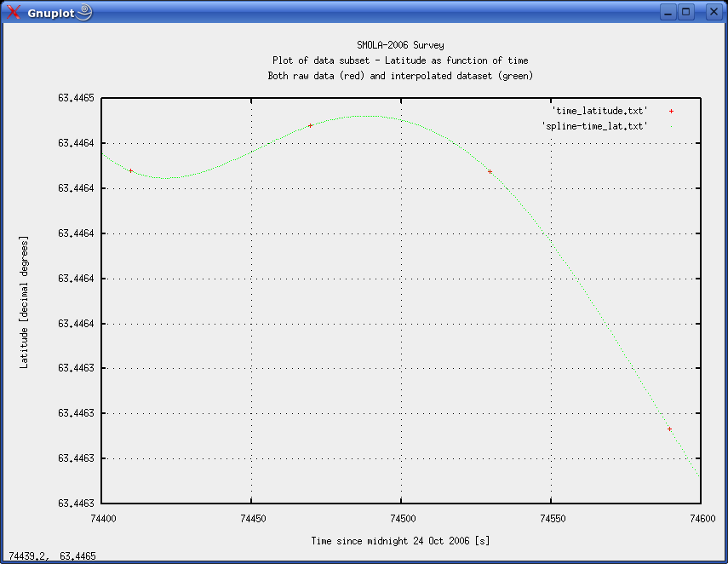Click the raw data point near time 74410
The height and width of the screenshot is (564, 728).
tap(130, 170)
